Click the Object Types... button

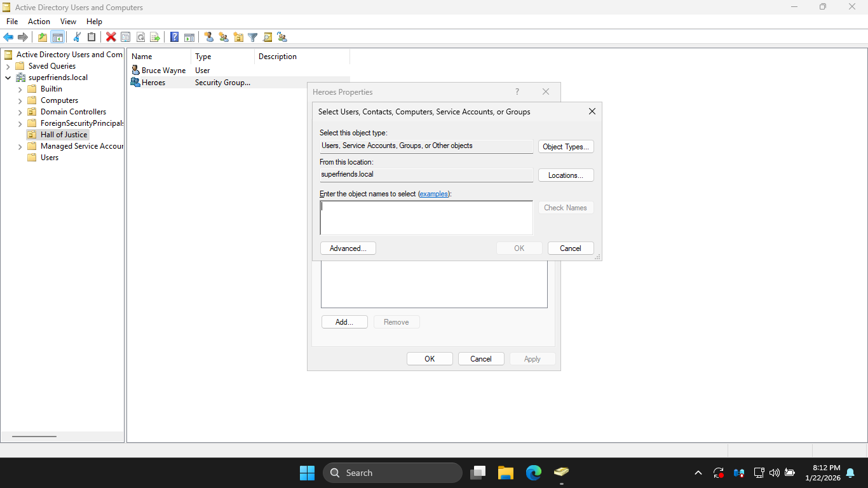(566, 147)
